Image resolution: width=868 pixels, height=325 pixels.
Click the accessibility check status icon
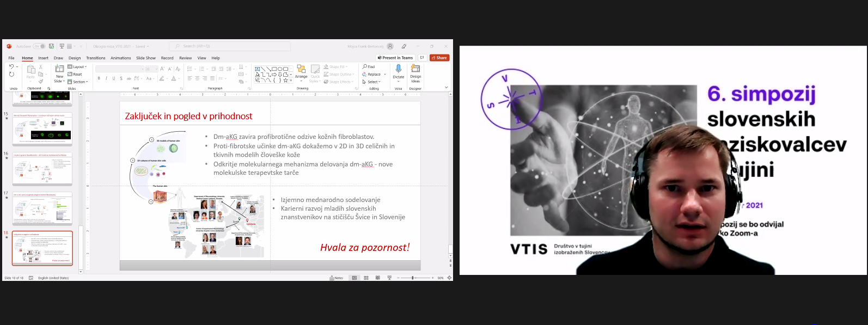point(31,278)
